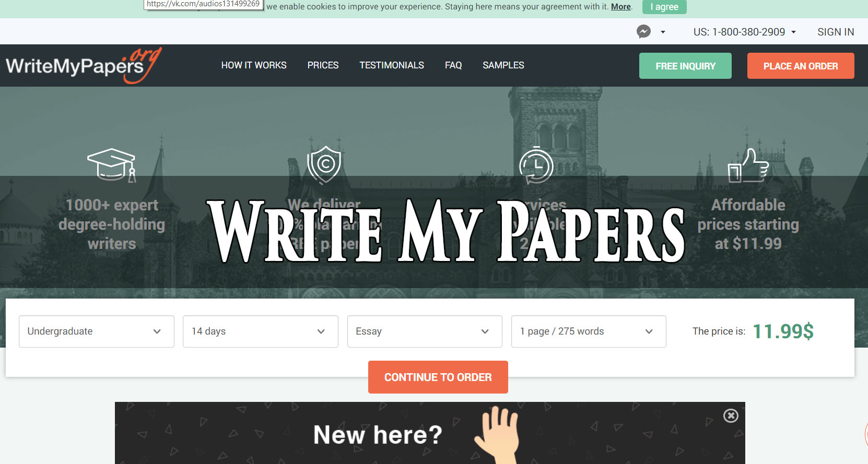Click the 11.99$ price value
This screenshot has width=868, height=464.
tap(783, 331)
